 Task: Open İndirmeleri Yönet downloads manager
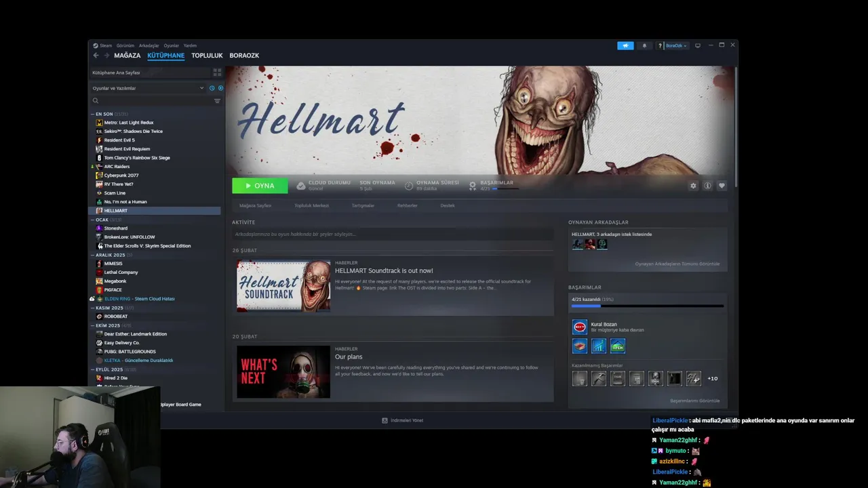coord(403,420)
